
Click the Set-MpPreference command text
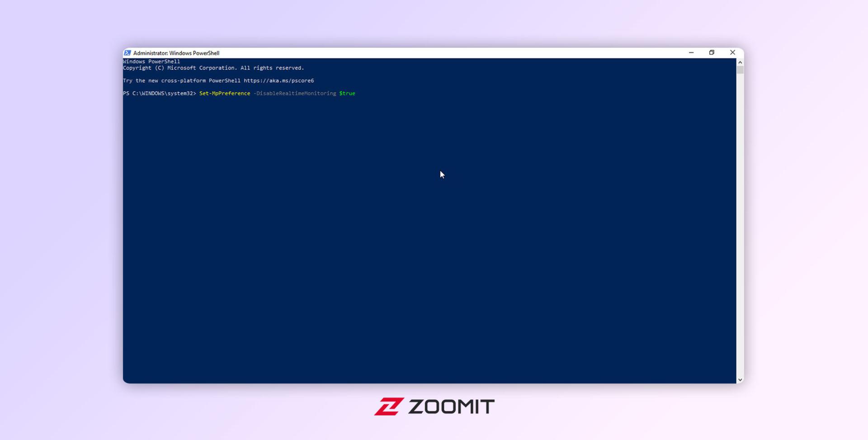tap(225, 93)
